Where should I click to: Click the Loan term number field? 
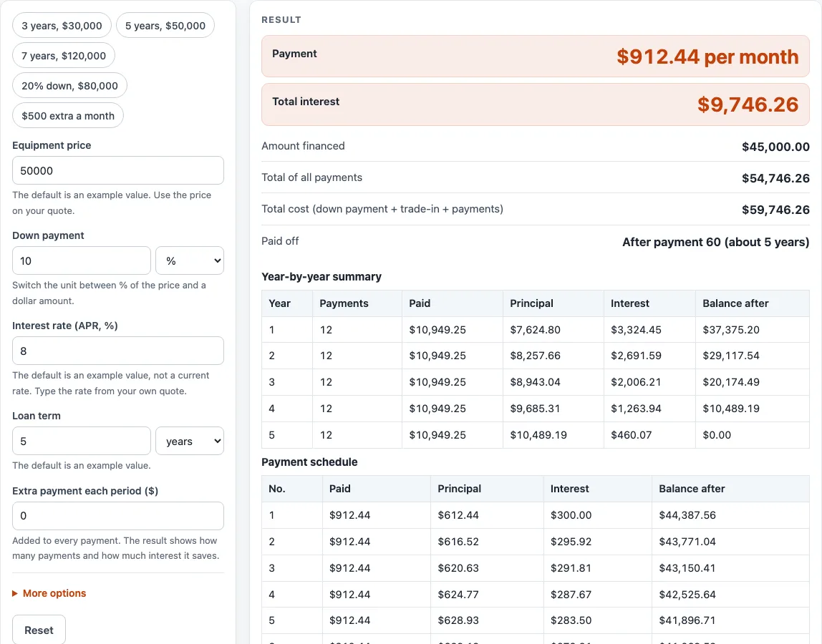(81, 441)
